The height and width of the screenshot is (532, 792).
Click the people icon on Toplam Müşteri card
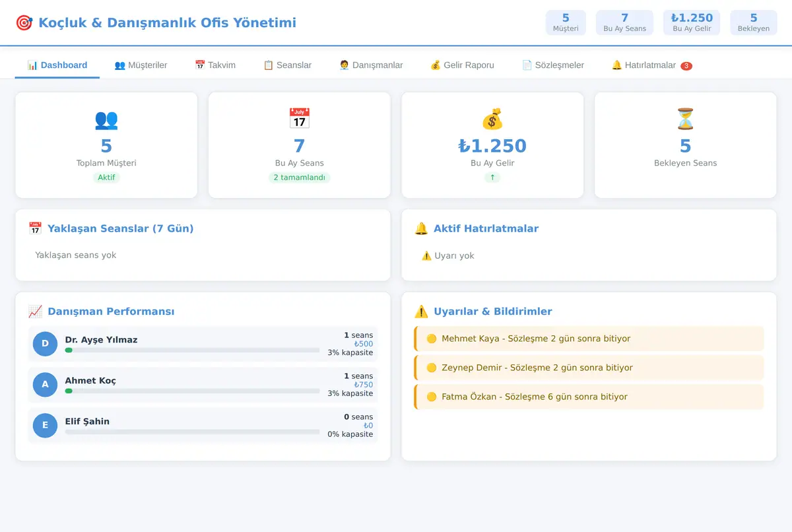pyautogui.click(x=106, y=119)
